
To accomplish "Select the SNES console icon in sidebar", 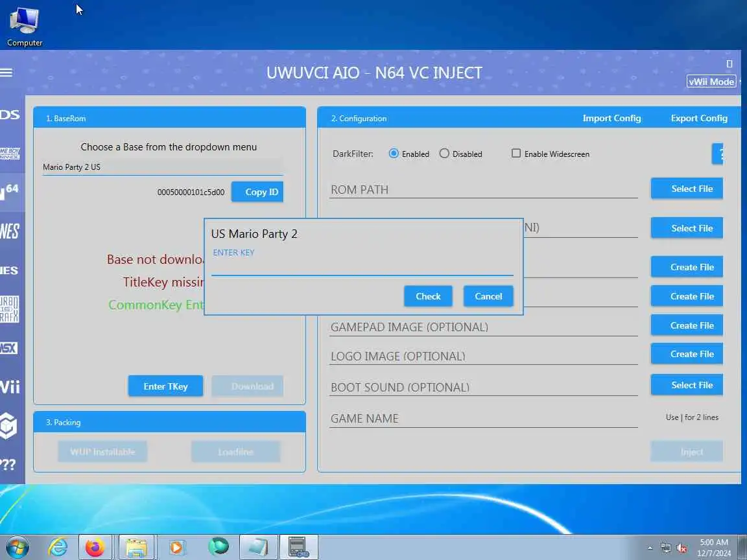I will tap(9, 270).
